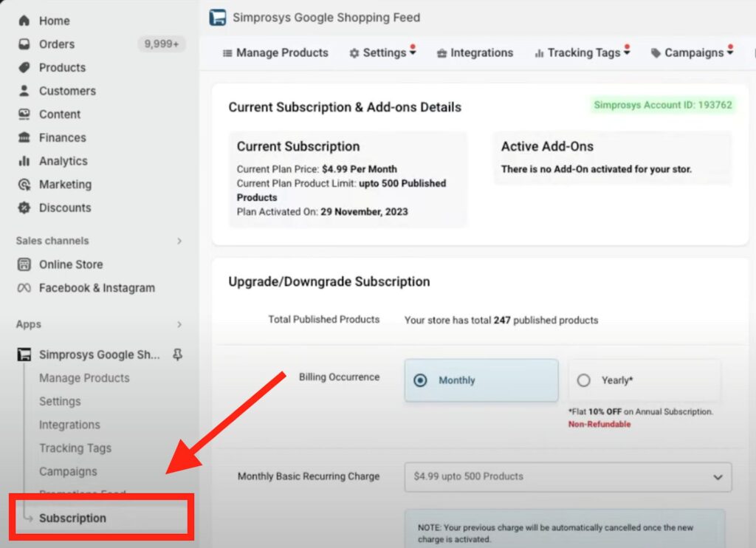Click the Facebook & Instagram Meta icon
This screenshot has height=548, width=756.
click(24, 288)
